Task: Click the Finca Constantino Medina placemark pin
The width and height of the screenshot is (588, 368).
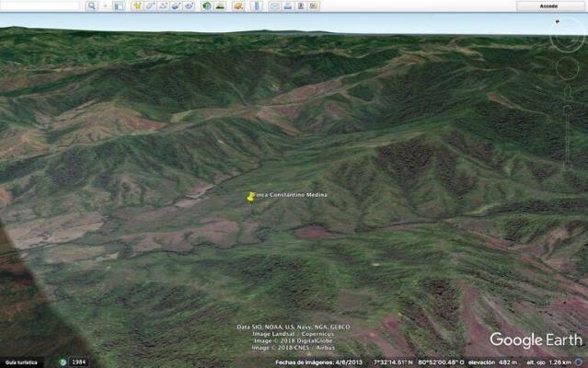Action: pyautogui.click(x=250, y=196)
